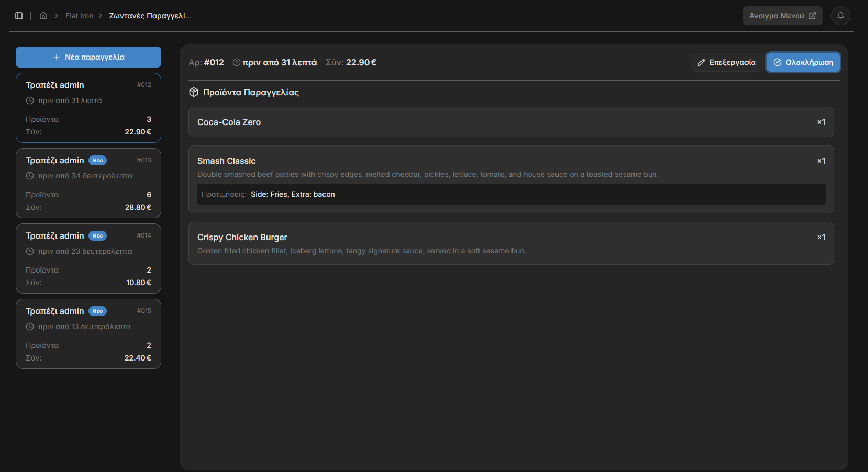Select order card #014
This screenshot has height=472, width=868.
(88, 259)
